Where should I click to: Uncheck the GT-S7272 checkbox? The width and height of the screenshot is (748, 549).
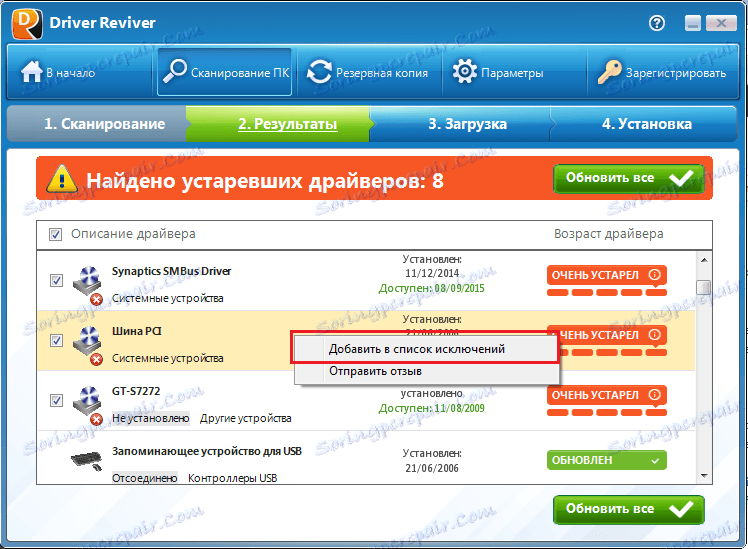(56, 400)
